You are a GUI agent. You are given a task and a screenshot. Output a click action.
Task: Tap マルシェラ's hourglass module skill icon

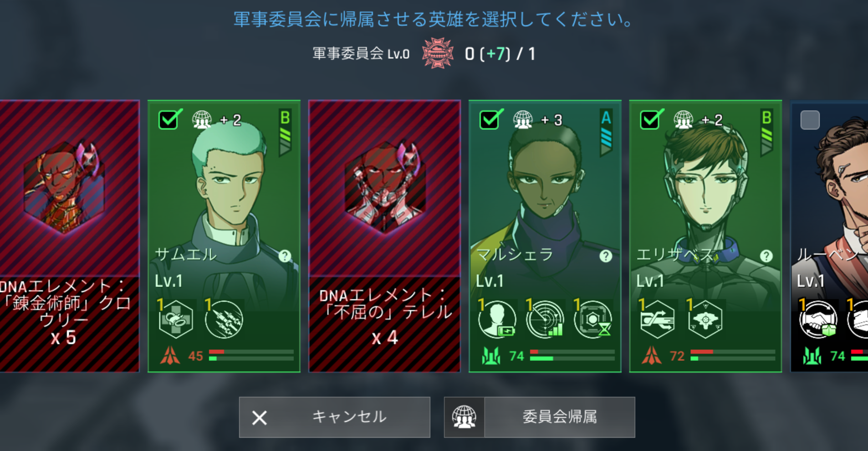point(593,319)
